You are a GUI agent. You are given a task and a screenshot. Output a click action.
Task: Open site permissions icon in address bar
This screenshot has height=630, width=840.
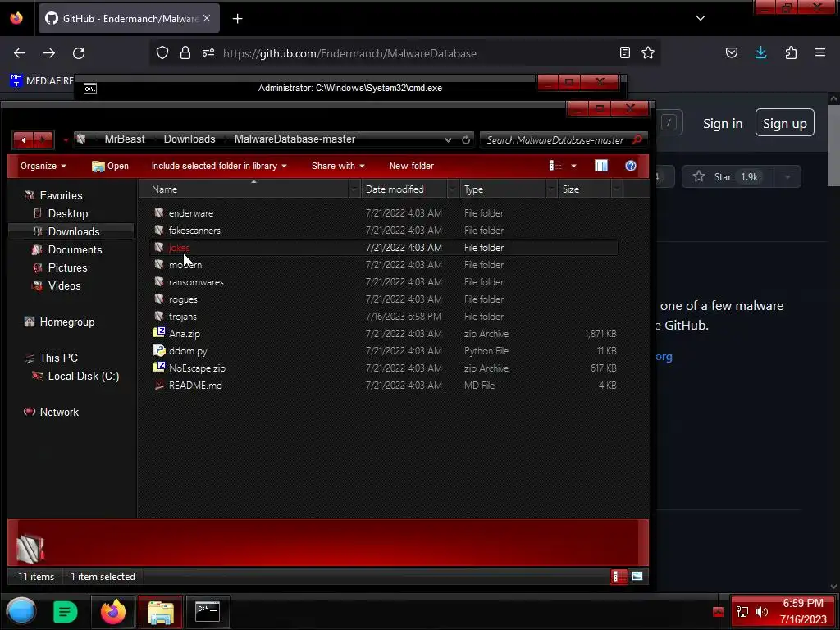[208, 52]
